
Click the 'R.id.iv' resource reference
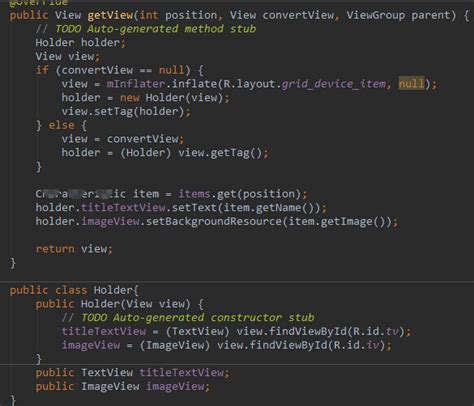pyautogui.click(x=356, y=345)
